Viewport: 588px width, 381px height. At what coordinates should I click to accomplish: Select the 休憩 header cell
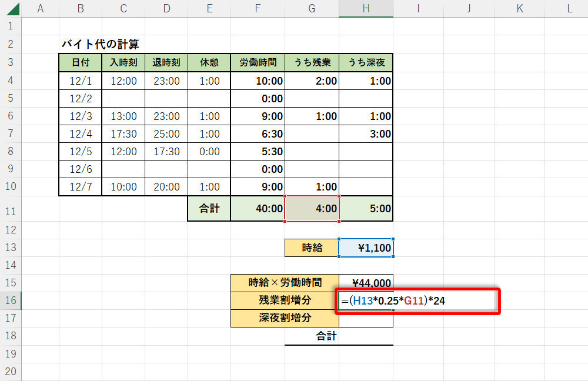(209, 62)
